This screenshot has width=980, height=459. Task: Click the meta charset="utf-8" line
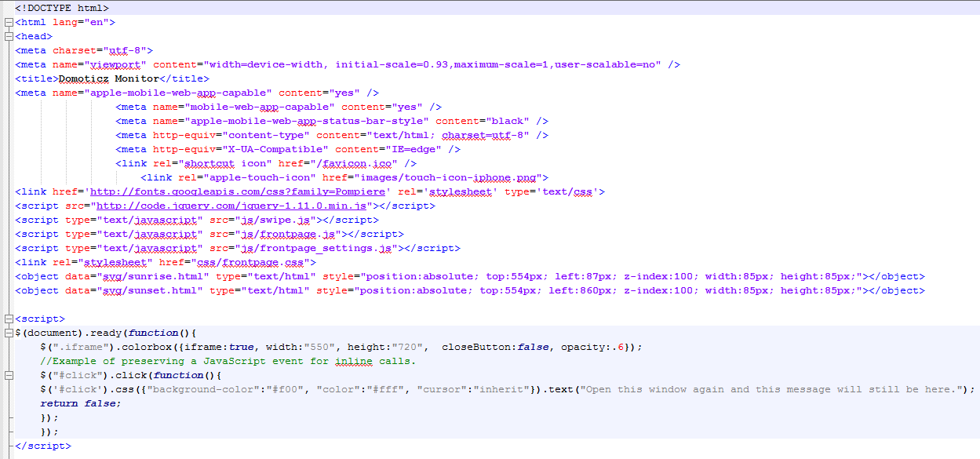pos(84,50)
